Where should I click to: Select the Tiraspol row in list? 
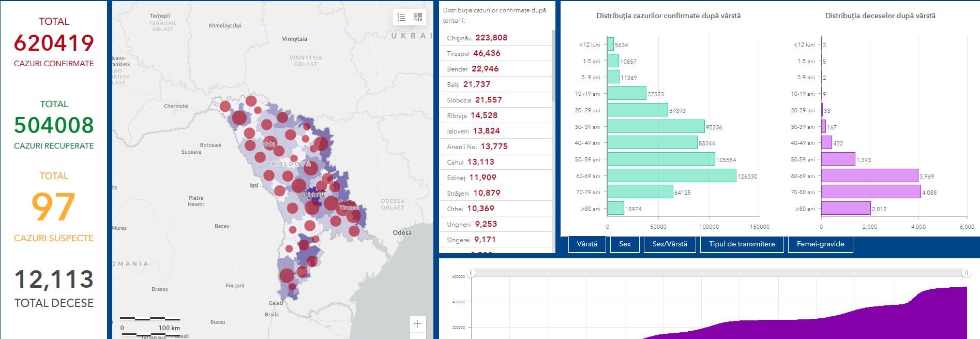pos(473,53)
